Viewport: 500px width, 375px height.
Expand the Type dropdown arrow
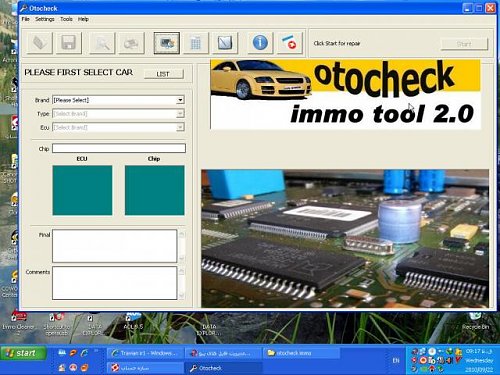click(x=180, y=114)
